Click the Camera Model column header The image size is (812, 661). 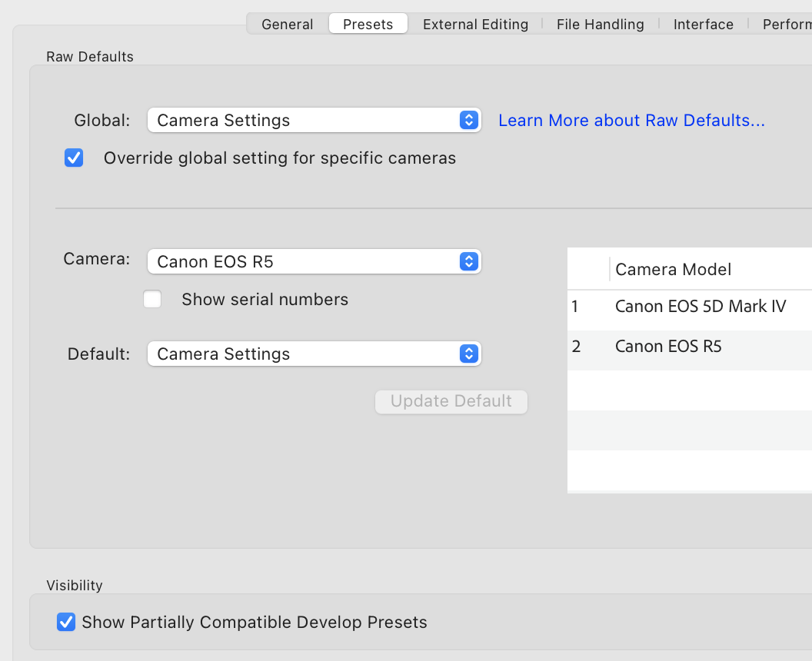coord(692,269)
